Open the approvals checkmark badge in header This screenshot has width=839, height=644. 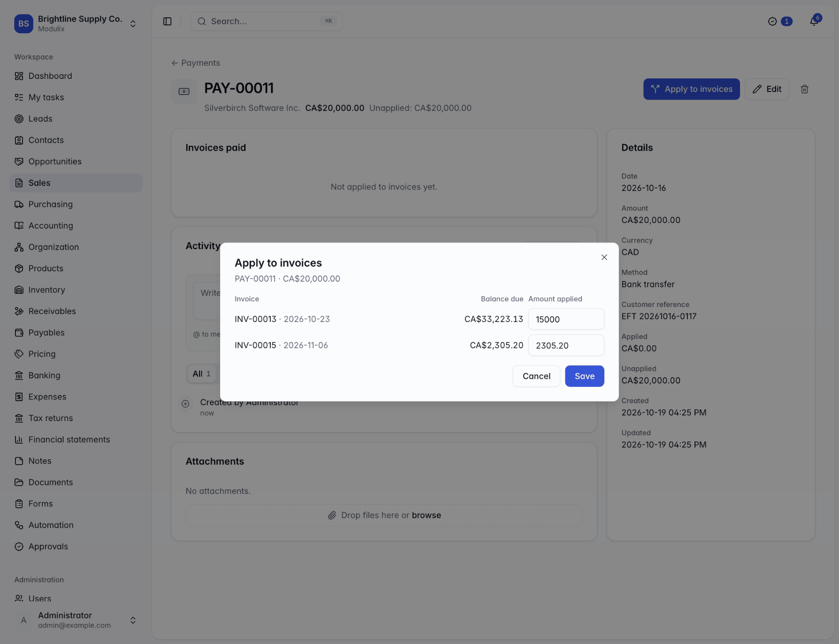[x=780, y=22]
